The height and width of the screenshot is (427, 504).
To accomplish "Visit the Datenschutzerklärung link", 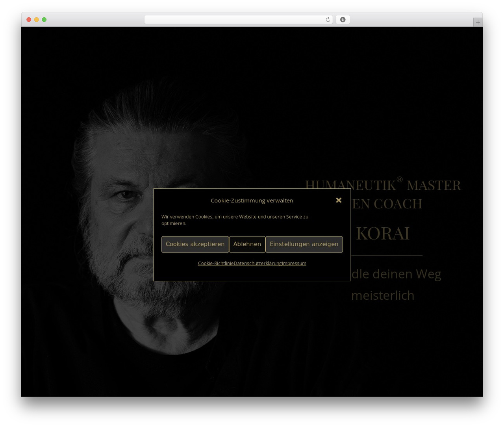I will 258,263.
